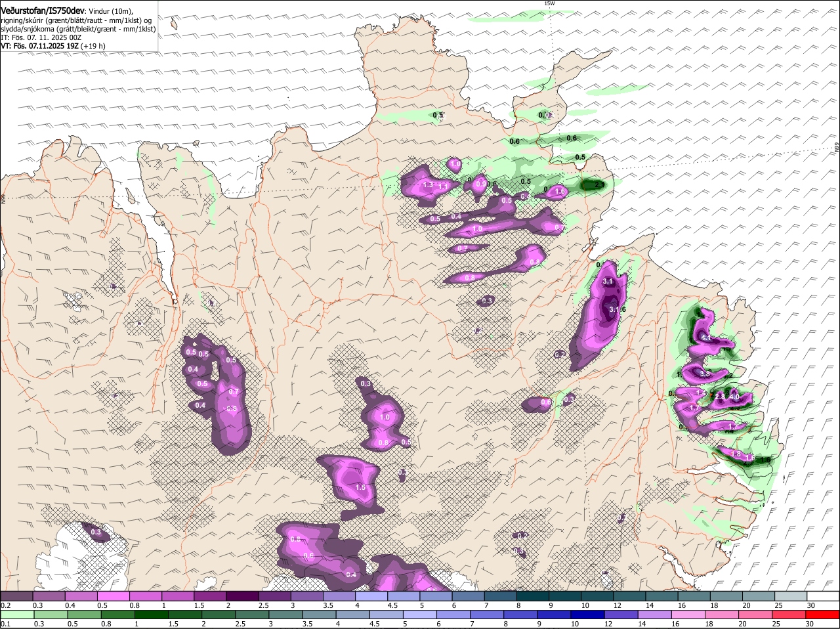Click the '1.5' value on the south-central snow patch

pyautogui.click(x=360, y=488)
